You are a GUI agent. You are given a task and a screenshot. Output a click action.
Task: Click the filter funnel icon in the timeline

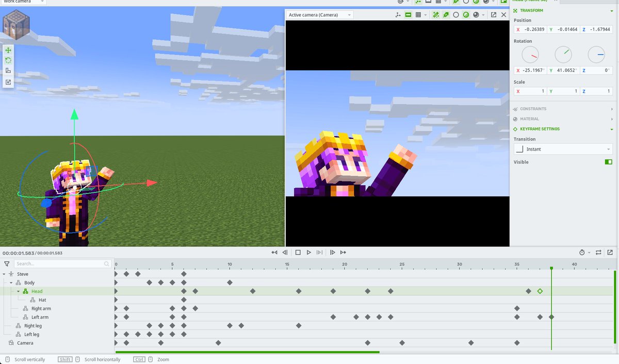(x=6, y=263)
